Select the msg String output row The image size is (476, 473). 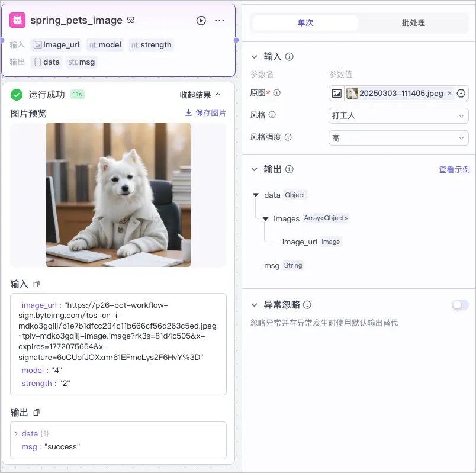(284, 265)
